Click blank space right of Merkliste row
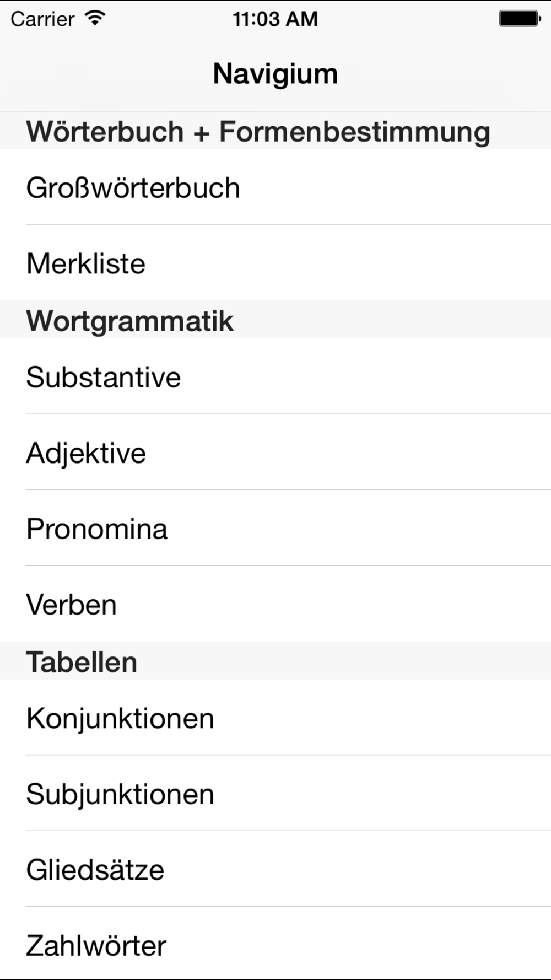 click(348, 263)
